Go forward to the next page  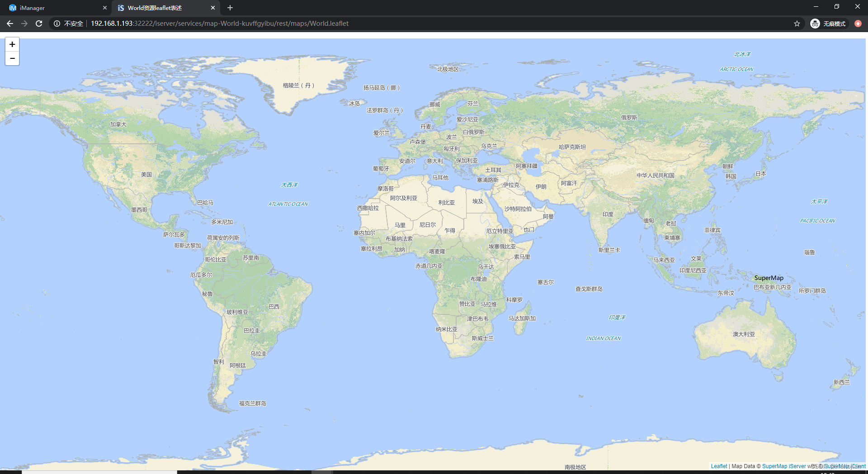(24, 24)
